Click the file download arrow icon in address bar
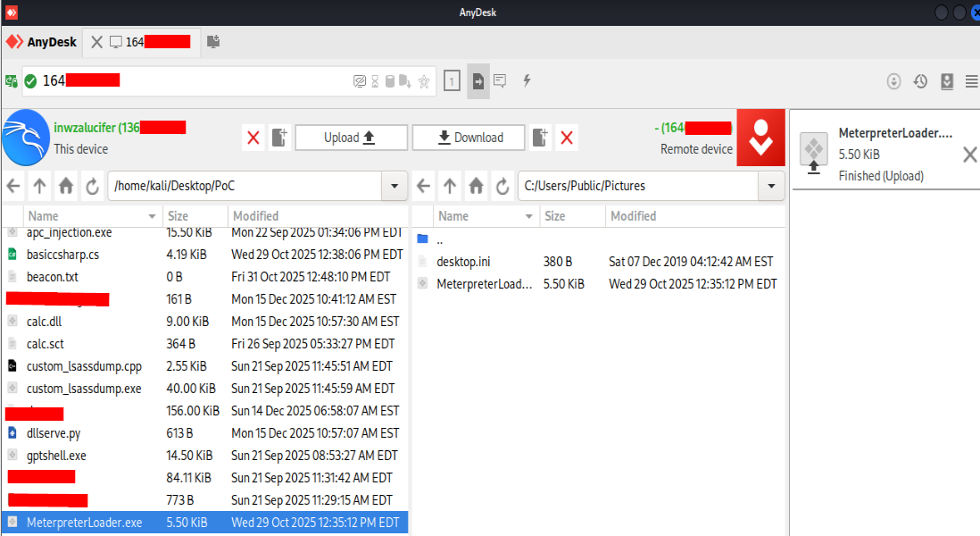 405,81
